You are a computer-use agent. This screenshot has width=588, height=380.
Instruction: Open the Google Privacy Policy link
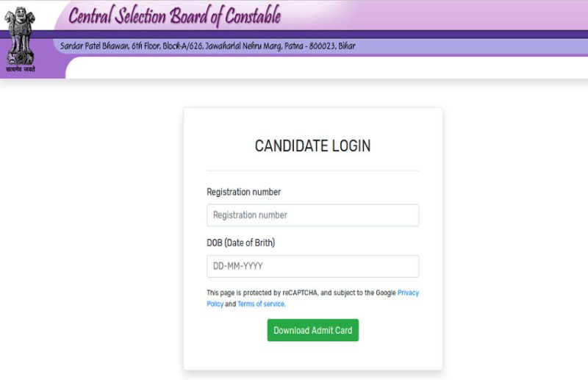click(408, 293)
